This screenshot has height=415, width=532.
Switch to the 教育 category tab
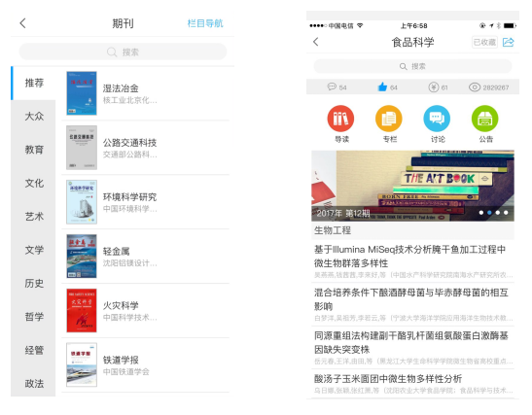(x=34, y=150)
